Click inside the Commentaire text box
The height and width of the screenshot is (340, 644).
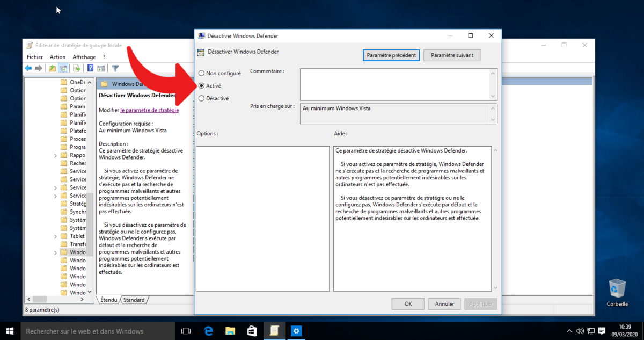(394, 84)
